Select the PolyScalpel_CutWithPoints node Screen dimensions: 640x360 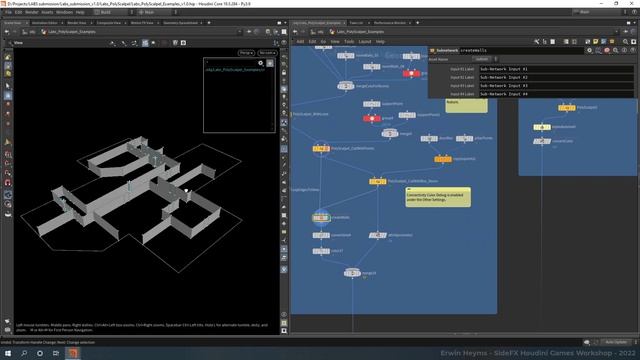[321, 149]
